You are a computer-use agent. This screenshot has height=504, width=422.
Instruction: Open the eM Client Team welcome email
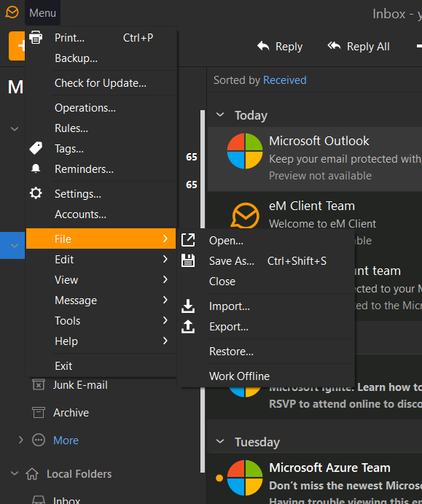pyautogui.click(x=315, y=209)
